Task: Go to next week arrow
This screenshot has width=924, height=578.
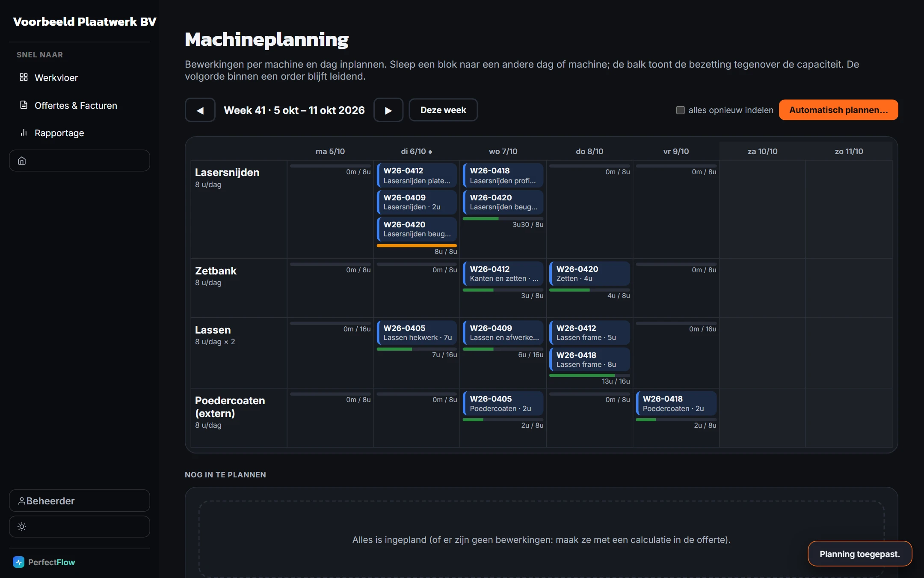Action: click(x=388, y=110)
